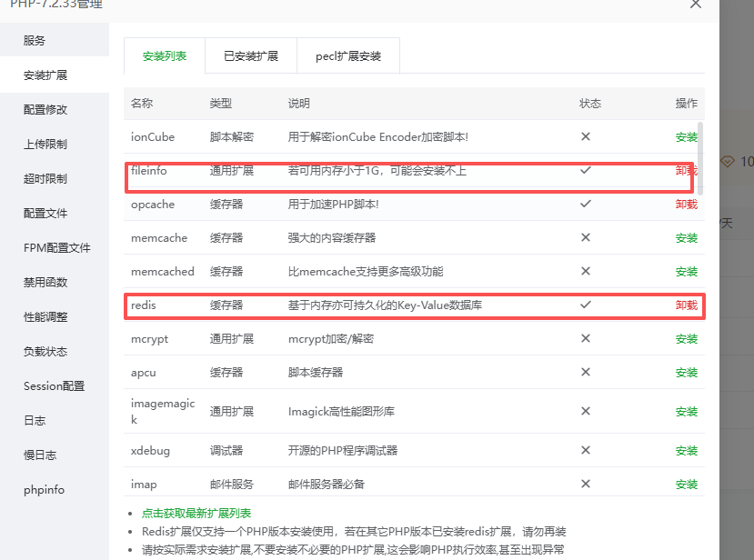Click the imap 邮件服务 type cell
Image resolution: width=754 pixels, height=560 pixels.
[231, 484]
